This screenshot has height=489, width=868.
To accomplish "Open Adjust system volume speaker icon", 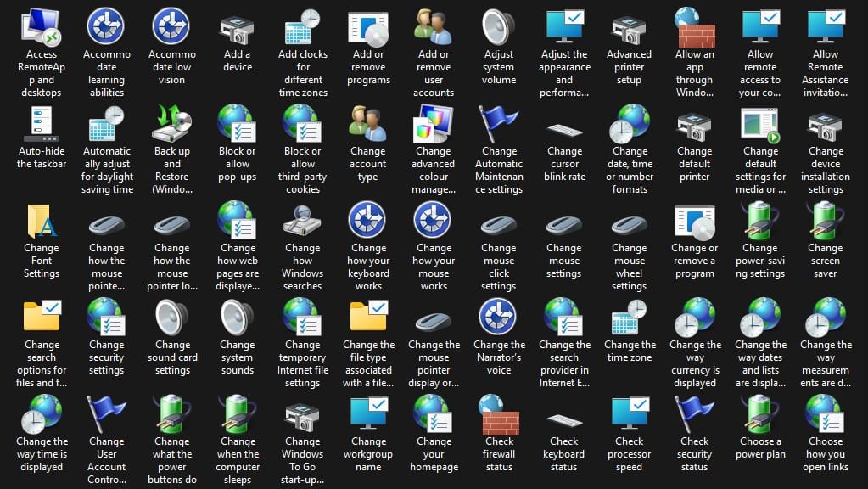I will pos(498,26).
